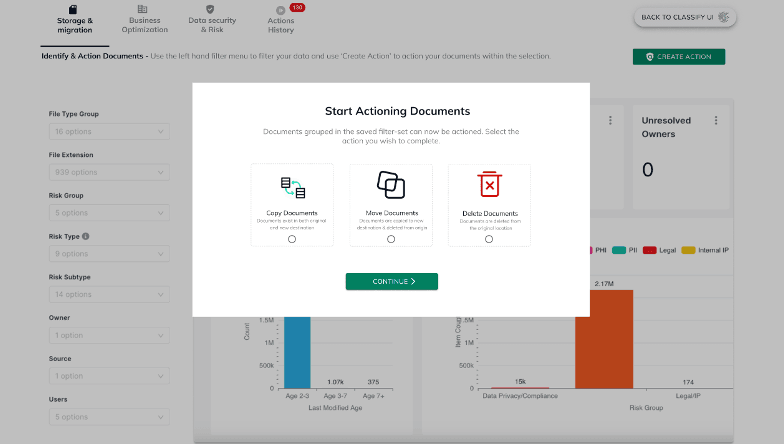Expand the Risk Subtype dropdown
Image resolution: width=784 pixels, height=444 pixels.
pyautogui.click(x=108, y=294)
